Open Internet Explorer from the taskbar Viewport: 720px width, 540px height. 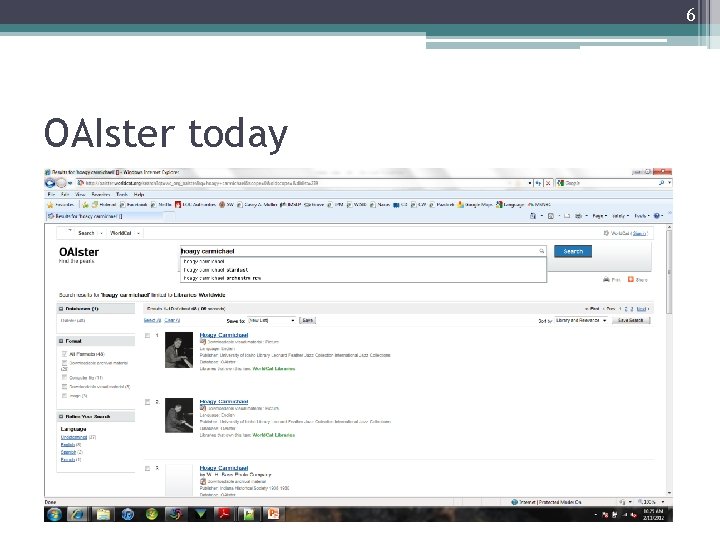tap(77, 514)
